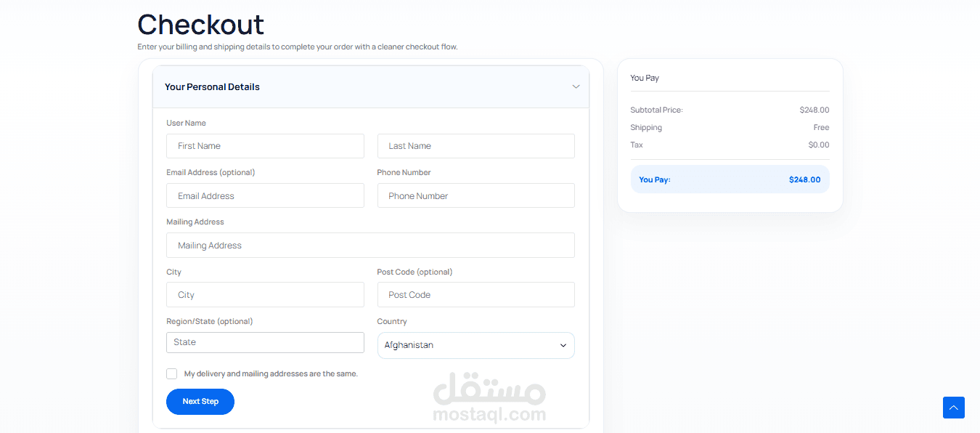
Task: Collapse the Your Personal Details chevron
Action: [576, 86]
